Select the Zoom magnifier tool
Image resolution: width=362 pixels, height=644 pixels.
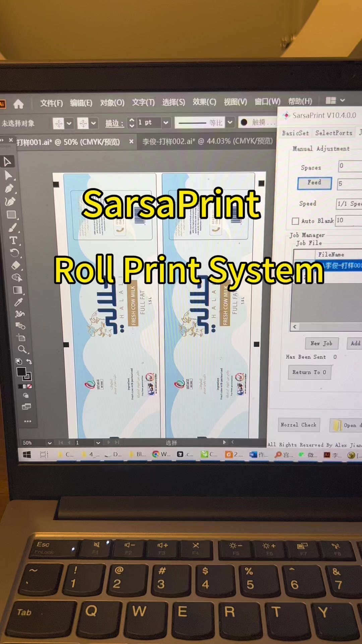click(22, 350)
